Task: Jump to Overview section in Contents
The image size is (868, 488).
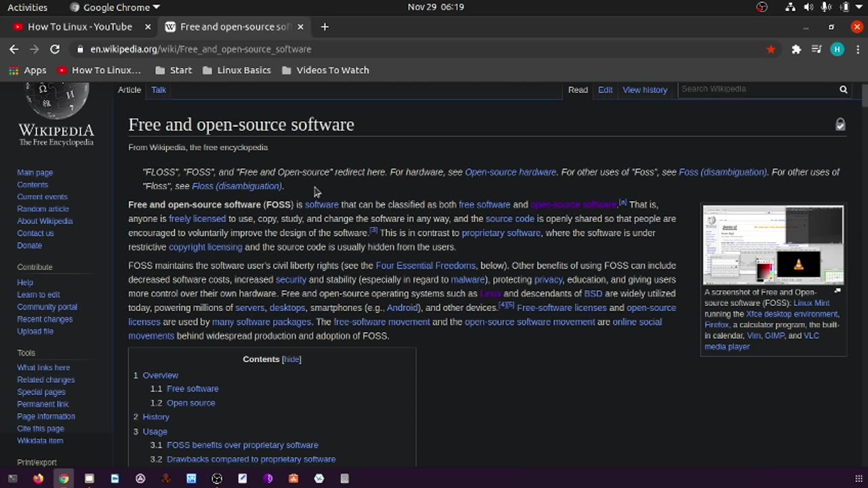Action: click(160, 375)
